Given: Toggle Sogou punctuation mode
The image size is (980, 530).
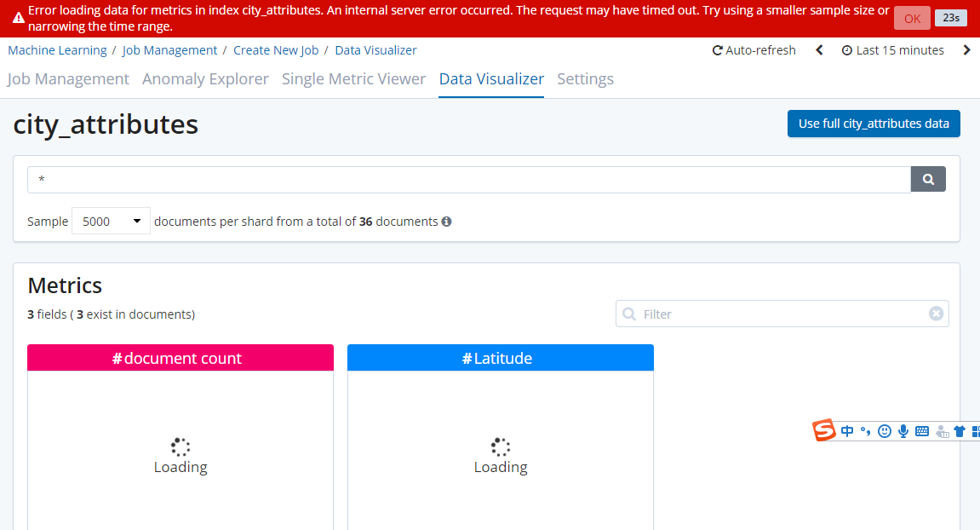Looking at the screenshot, I should tap(865, 431).
